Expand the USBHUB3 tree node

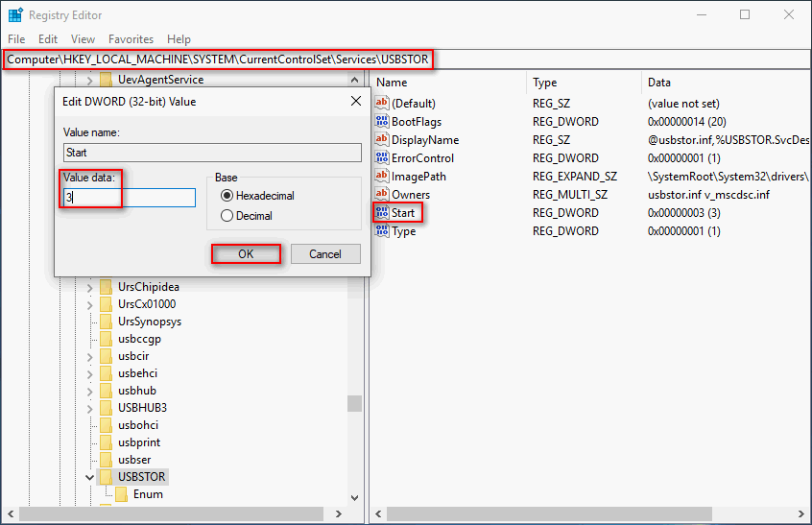pyautogui.click(x=89, y=409)
